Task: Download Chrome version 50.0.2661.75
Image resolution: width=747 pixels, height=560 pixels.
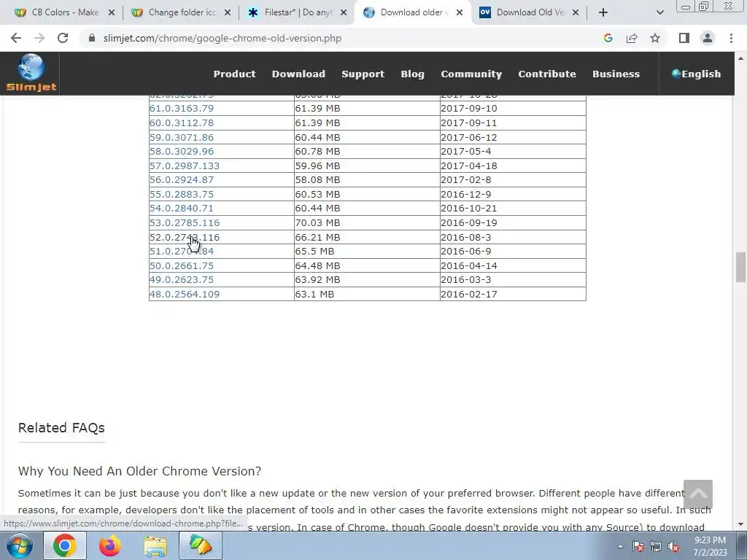Action: 182,265
